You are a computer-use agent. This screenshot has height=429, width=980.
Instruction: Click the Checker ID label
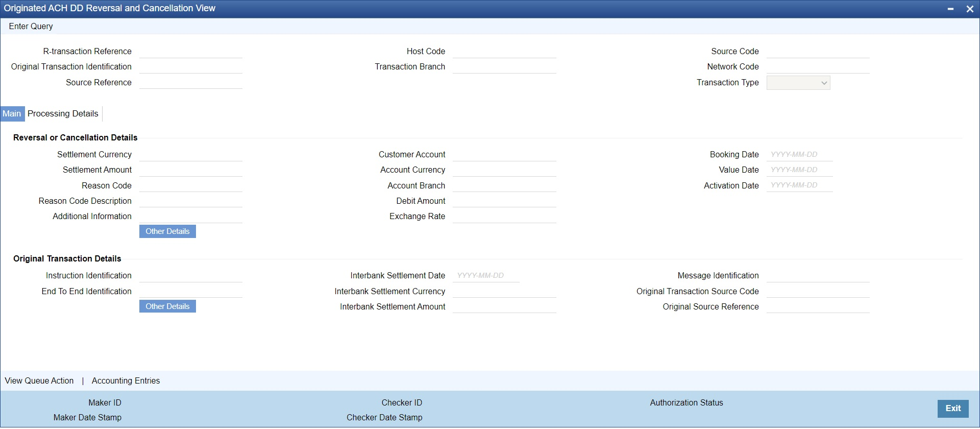coord(402,403)
